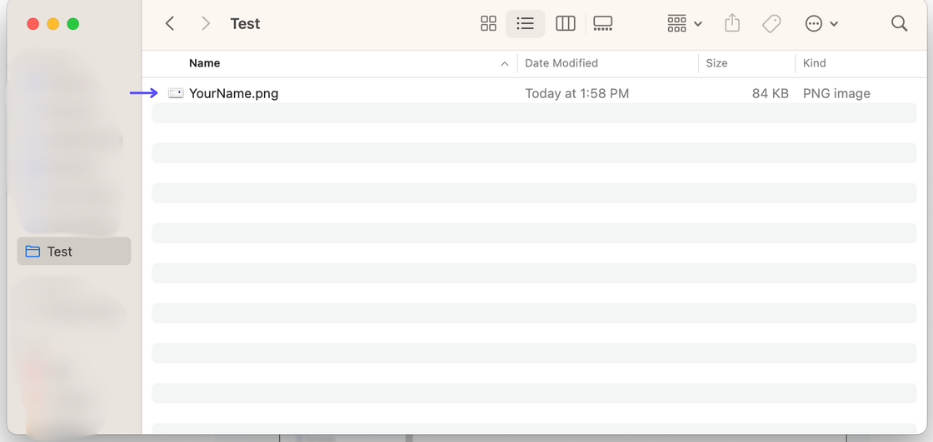
Task: Open the ellipsis action menu dropdown
Action: pos(821,24)
